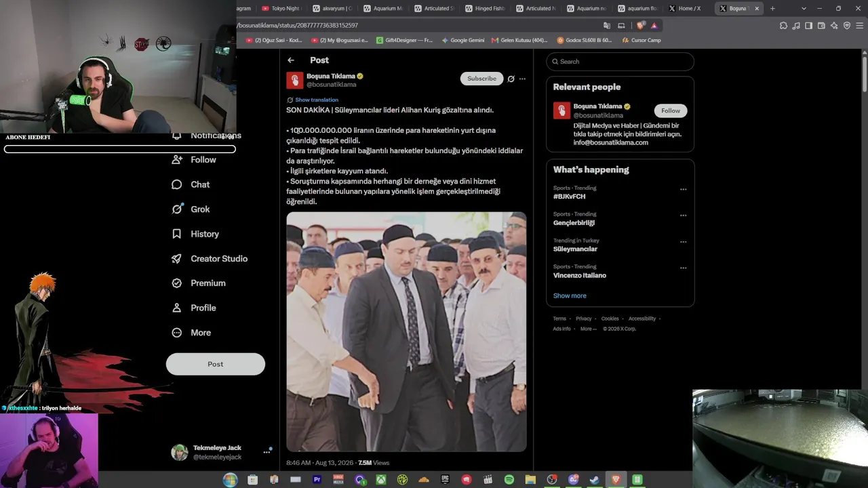Open Steam from the taskbar
The height and width of the screenshot is (488, 868).
(x=595, y=480)
